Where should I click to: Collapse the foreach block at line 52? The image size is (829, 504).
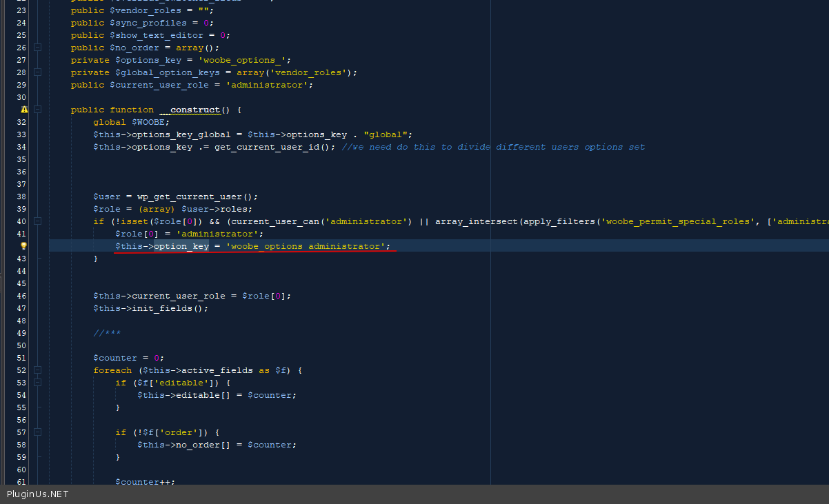[x=37, y=370]
